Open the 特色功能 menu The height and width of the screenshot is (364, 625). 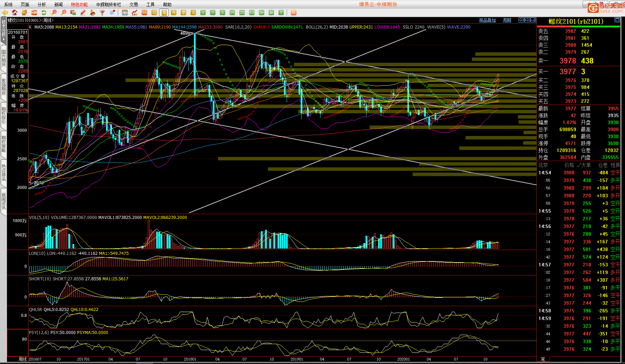pyautogui.click(x=79, y=5)
